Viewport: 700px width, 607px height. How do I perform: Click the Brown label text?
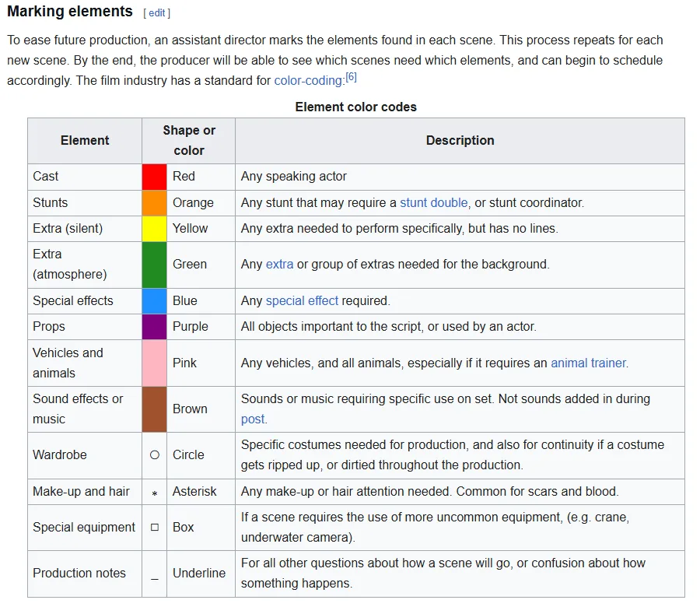click(191, 409)
